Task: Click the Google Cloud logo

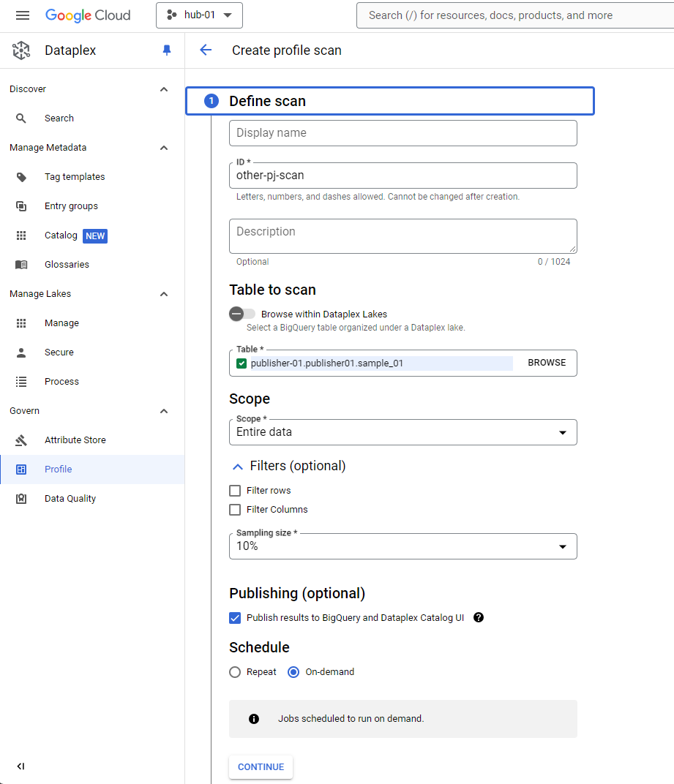Action: pos(88,15)
